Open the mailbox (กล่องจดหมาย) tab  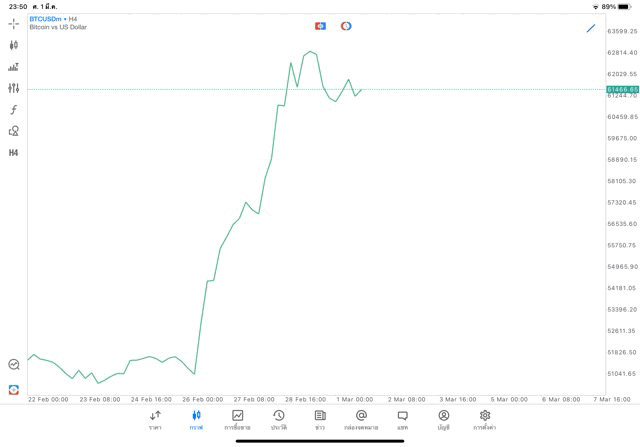click(x=361, y=419)
